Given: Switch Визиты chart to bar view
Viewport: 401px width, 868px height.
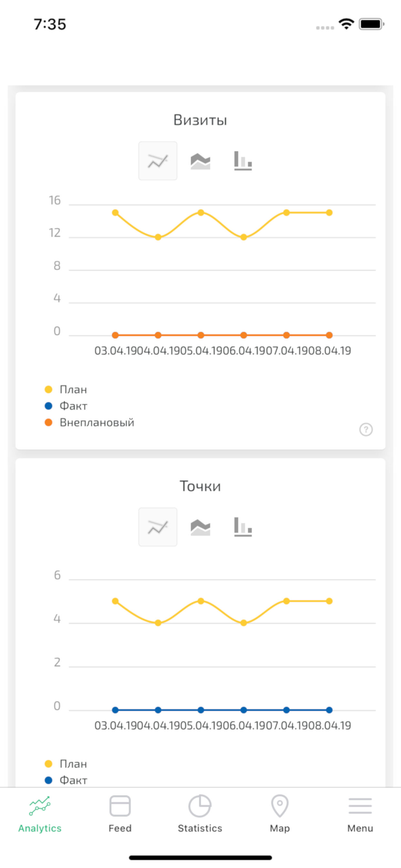Looking at the screenshot, I should coord(243,161).
